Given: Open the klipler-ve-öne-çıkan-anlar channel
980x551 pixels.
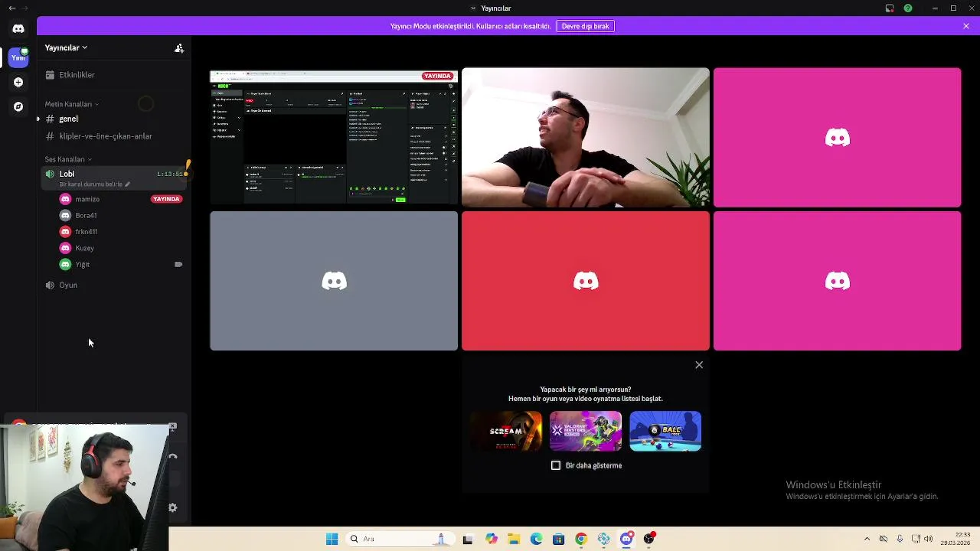Looking at the screenshot, I should (115, 136).
